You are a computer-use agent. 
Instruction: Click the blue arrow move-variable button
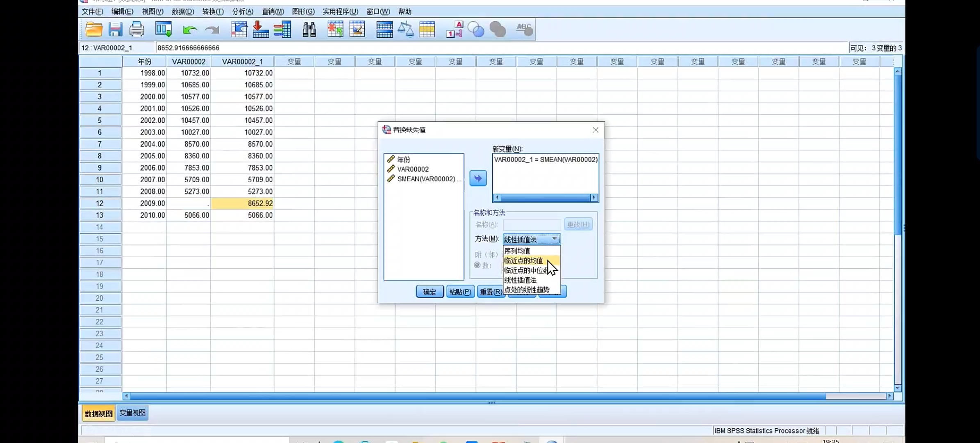pyautogui.click(x=478, y=178)
